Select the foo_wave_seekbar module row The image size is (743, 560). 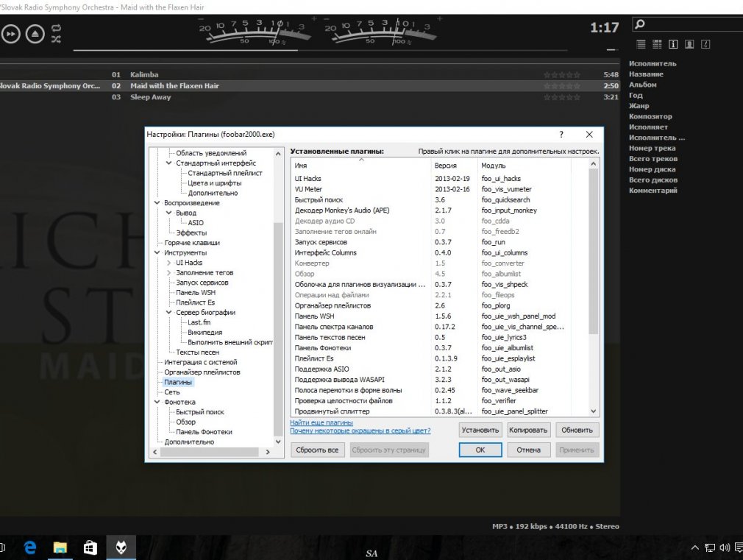point(439,390)
